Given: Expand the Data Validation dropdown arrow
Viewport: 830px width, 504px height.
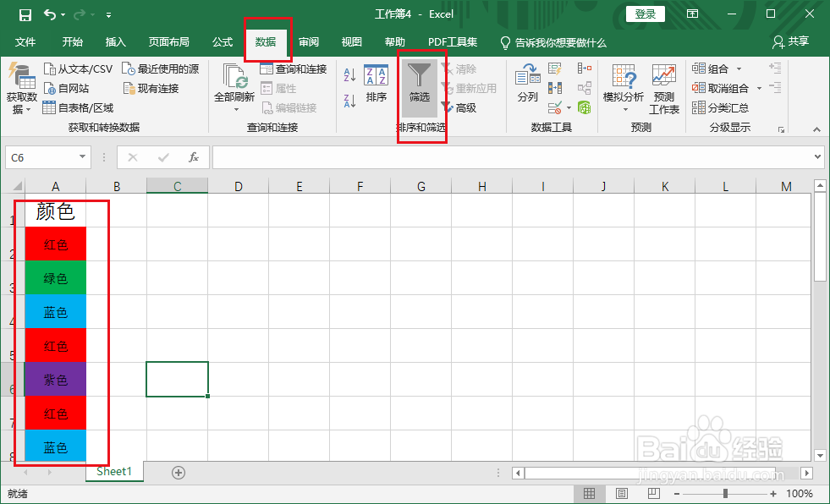Looking at the screenshot, I should (569, 108).
